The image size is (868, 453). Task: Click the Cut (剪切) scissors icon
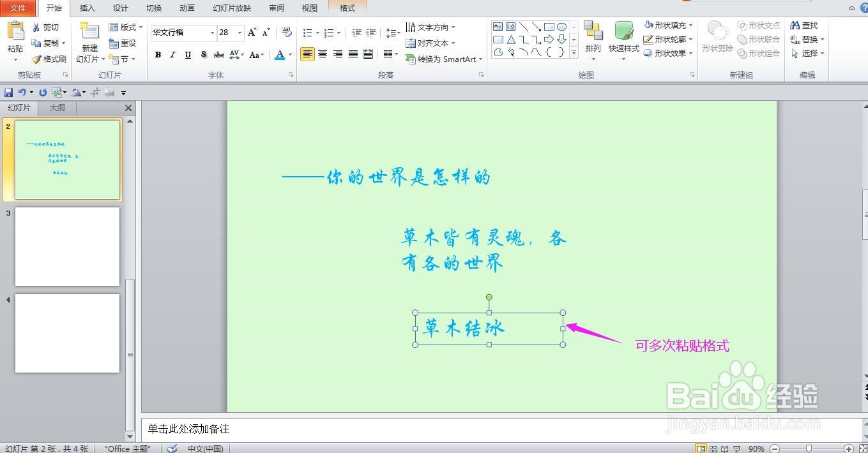tap(36, 27)
